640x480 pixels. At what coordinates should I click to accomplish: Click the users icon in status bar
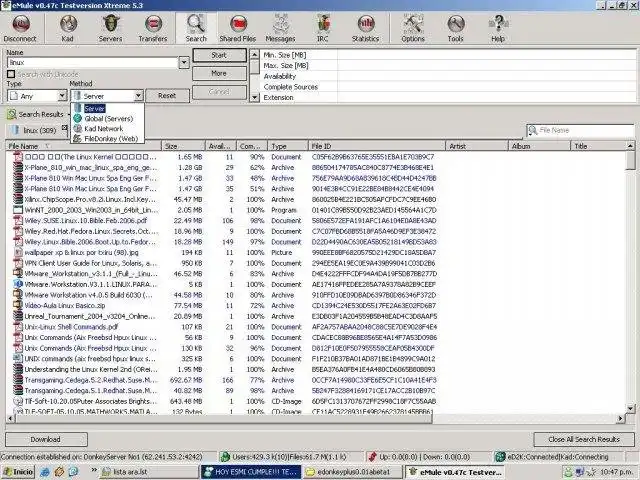pos(224,457)
